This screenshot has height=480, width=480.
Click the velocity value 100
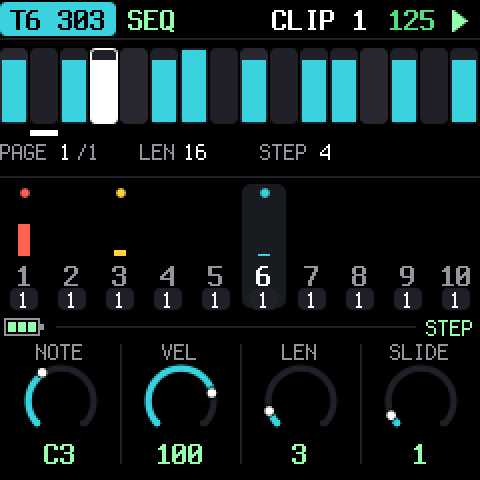[180, 454]
